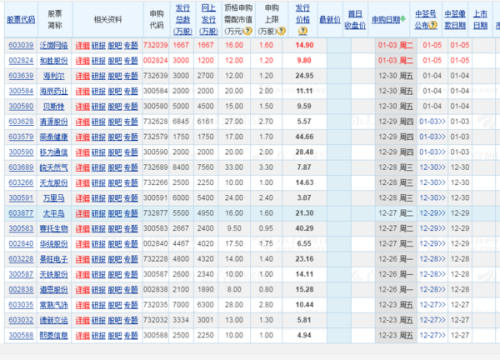The height and width of the screenshot is (360, 500).
Task: Open stock code 603039 link
Action: click(21, 45)
